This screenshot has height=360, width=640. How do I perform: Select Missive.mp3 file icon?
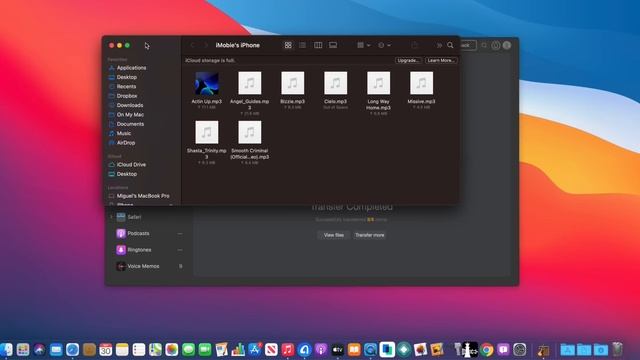pos(421,83)
